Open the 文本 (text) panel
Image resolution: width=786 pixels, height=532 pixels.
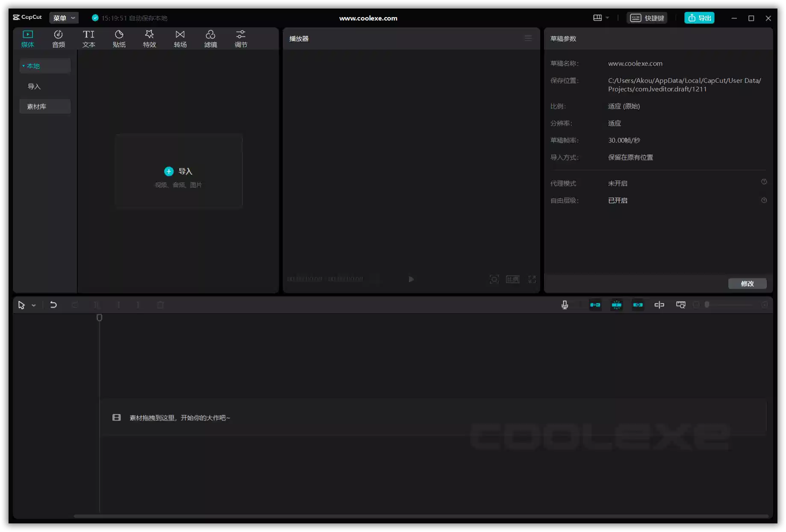(89, 38)
